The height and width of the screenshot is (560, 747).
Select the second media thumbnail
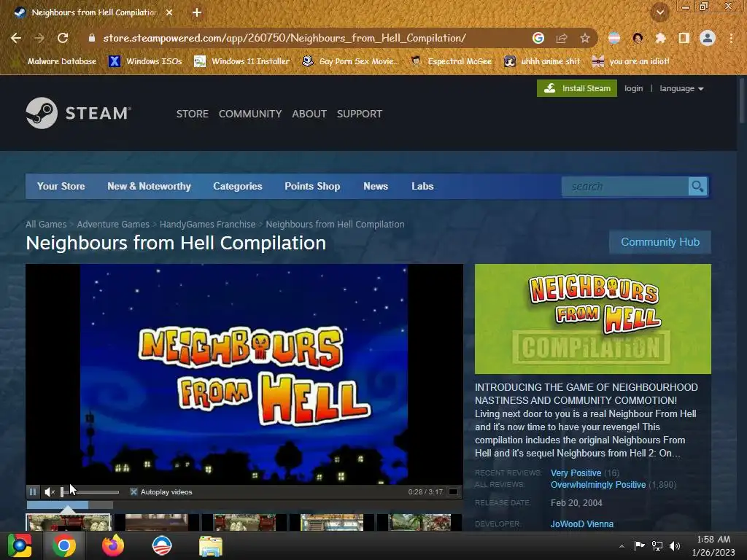157,522
